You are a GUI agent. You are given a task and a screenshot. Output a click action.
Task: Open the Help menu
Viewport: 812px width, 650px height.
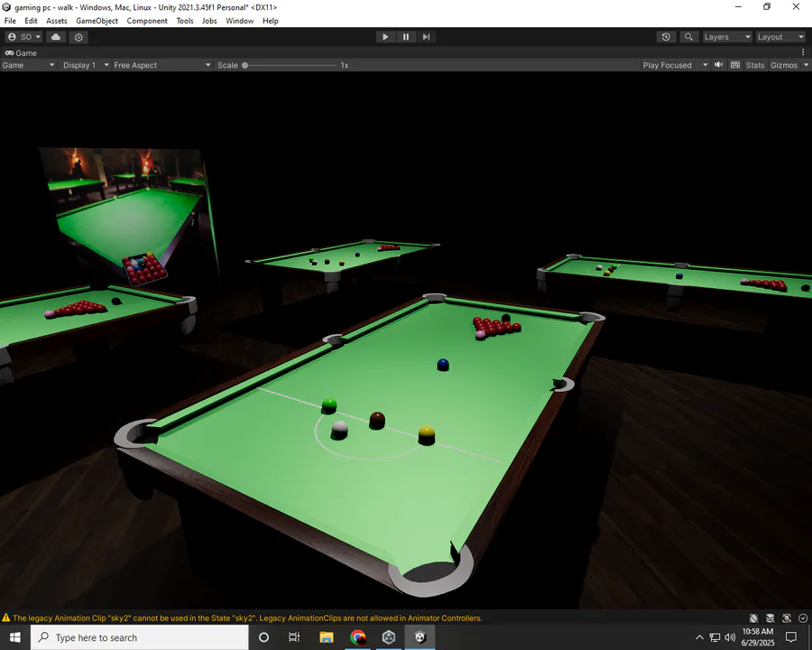click(x=271, y=21)
